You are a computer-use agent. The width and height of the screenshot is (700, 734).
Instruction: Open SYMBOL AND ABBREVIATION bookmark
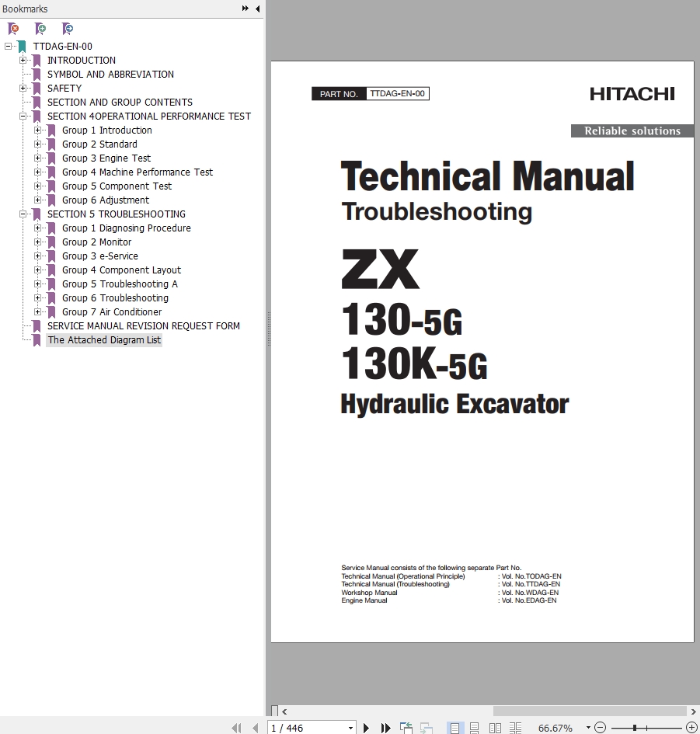coord(110,75)
